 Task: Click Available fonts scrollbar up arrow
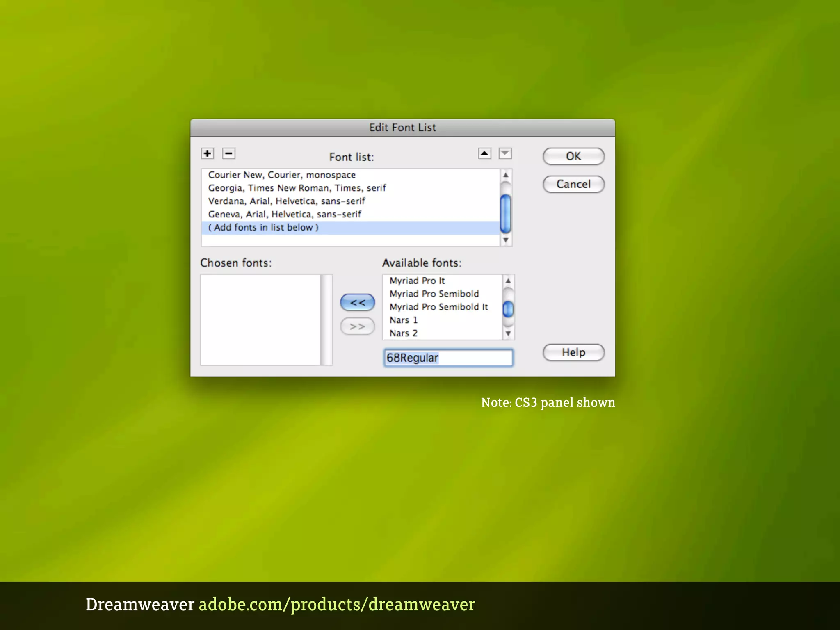508,281
